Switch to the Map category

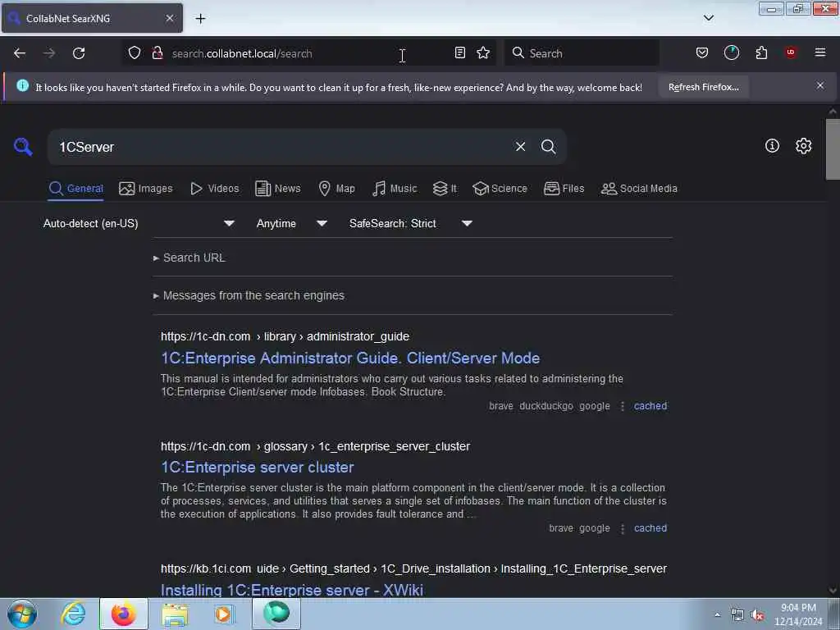pos(337,189)
